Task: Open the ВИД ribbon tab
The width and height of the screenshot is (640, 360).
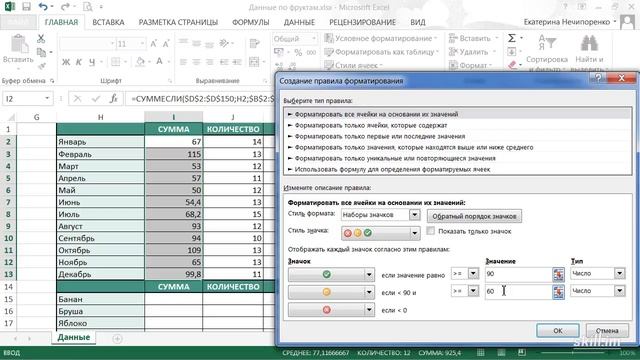Action: point(418,22)
